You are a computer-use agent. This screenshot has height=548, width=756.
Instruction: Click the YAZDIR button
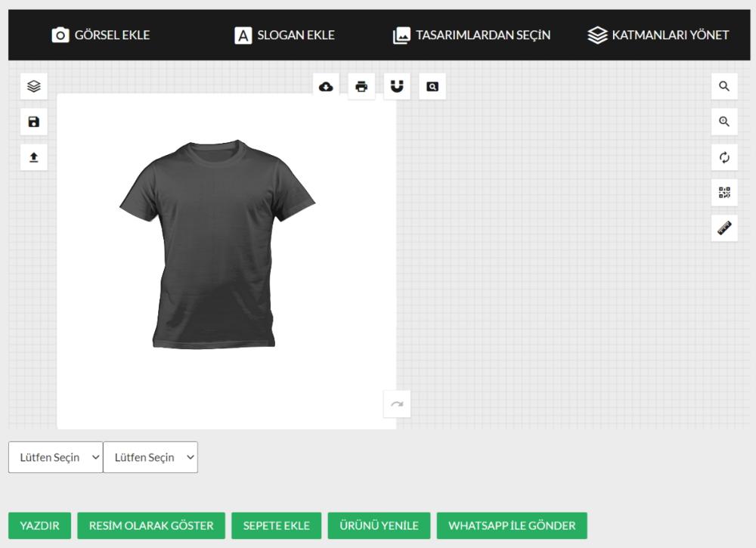(39, 525)
